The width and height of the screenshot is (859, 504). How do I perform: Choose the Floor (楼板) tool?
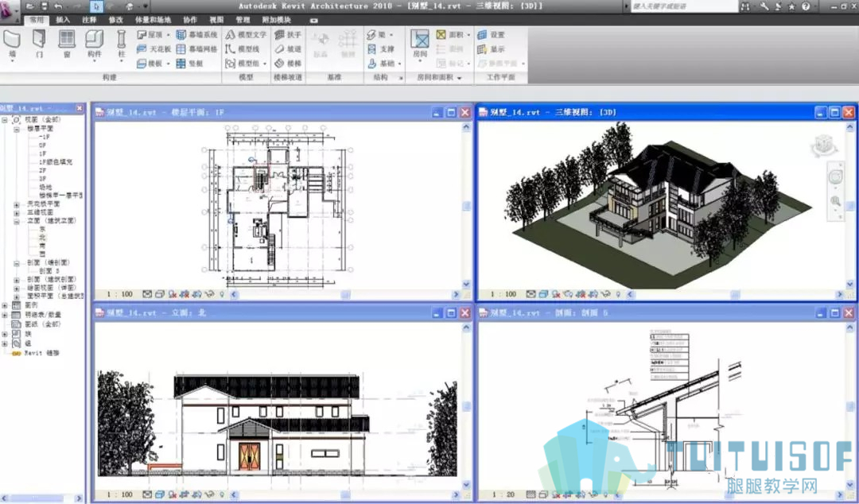click(150, 64)
